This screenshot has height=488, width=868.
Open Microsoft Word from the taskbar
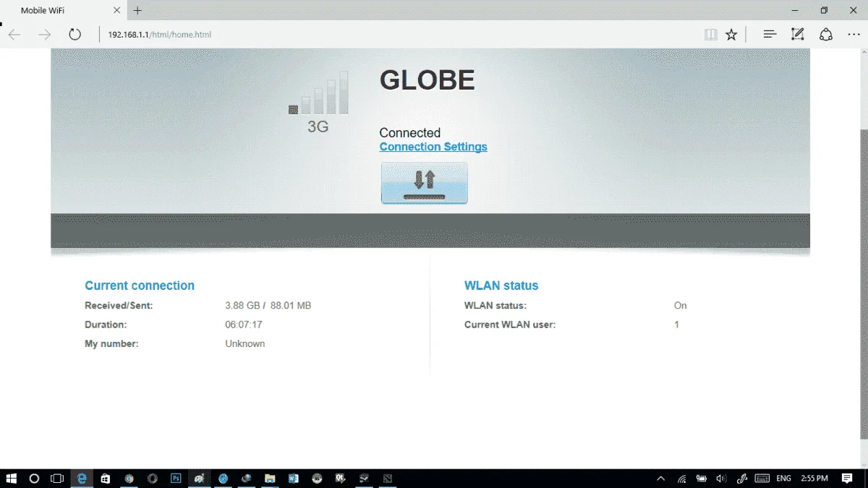point(293,479)
